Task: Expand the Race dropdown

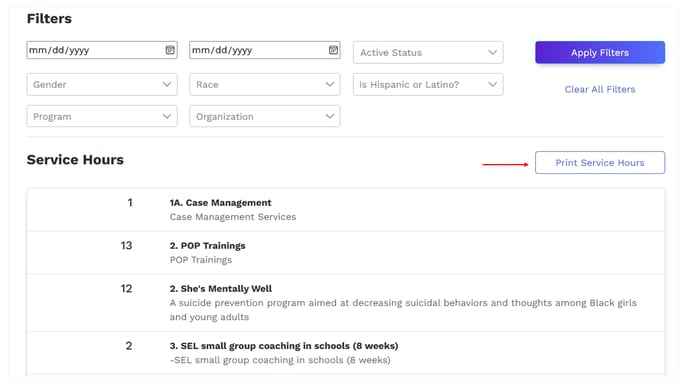Action: 265,84
